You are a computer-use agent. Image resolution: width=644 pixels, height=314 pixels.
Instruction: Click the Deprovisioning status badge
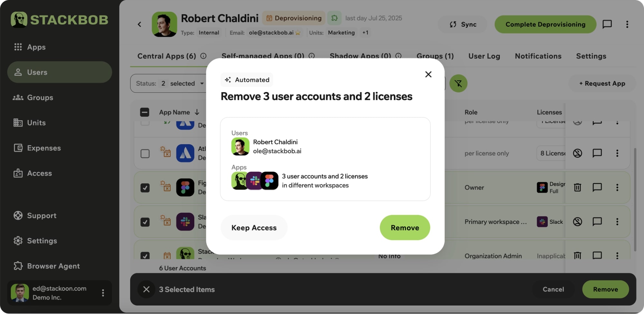[293, 18]
